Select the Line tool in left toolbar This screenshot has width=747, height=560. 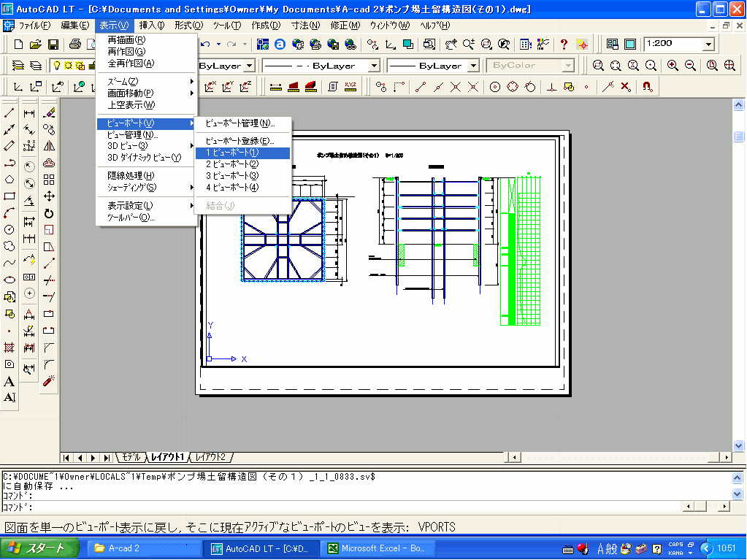[9, 113]
